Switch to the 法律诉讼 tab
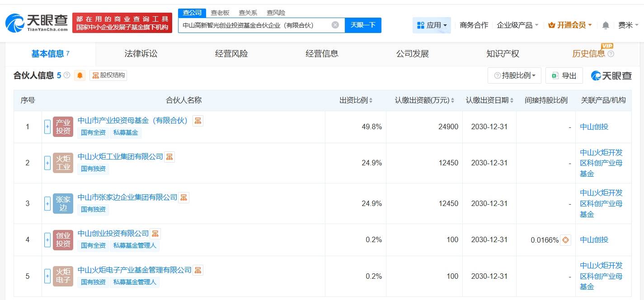The width and height of the screenshot is (644, 300). click(x=141, y=54)
